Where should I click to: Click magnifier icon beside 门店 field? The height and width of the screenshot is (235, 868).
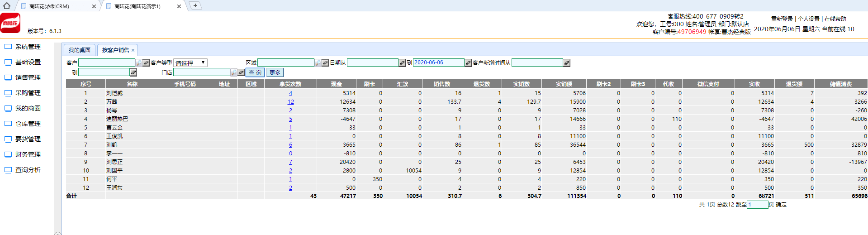tap(234, 72)
